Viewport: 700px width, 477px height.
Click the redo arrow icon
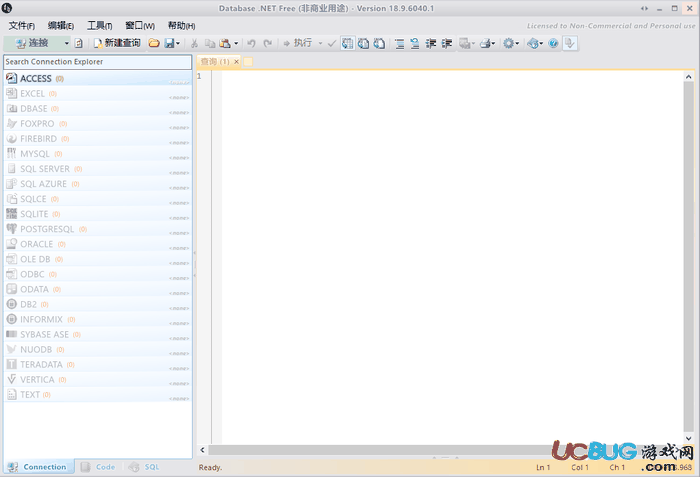(267, 43)
